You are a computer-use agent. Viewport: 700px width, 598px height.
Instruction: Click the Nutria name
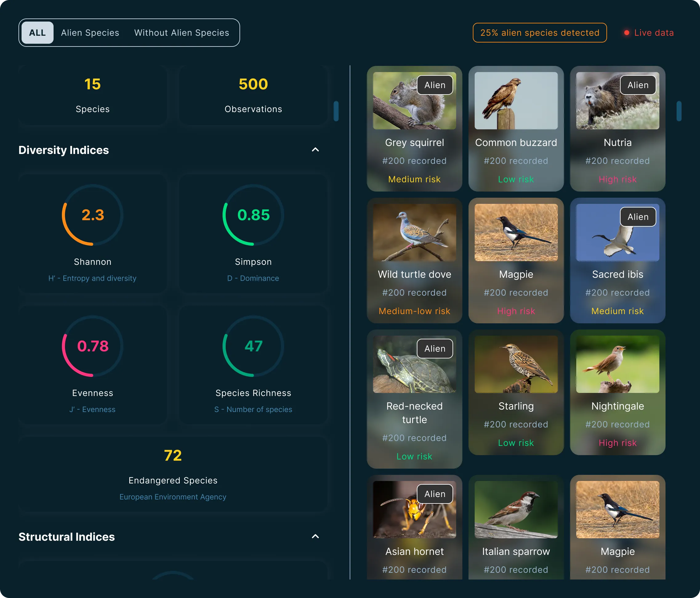point(618,143)
